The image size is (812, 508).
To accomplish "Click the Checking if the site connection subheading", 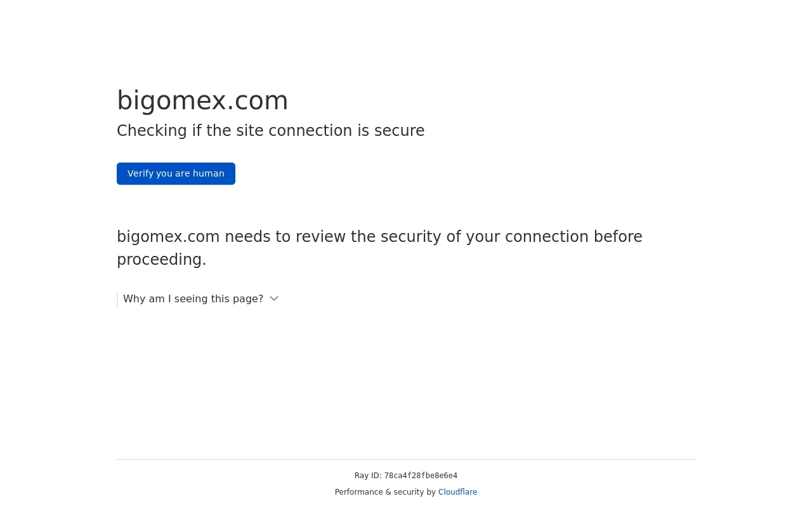I will (x=271, y=131).
